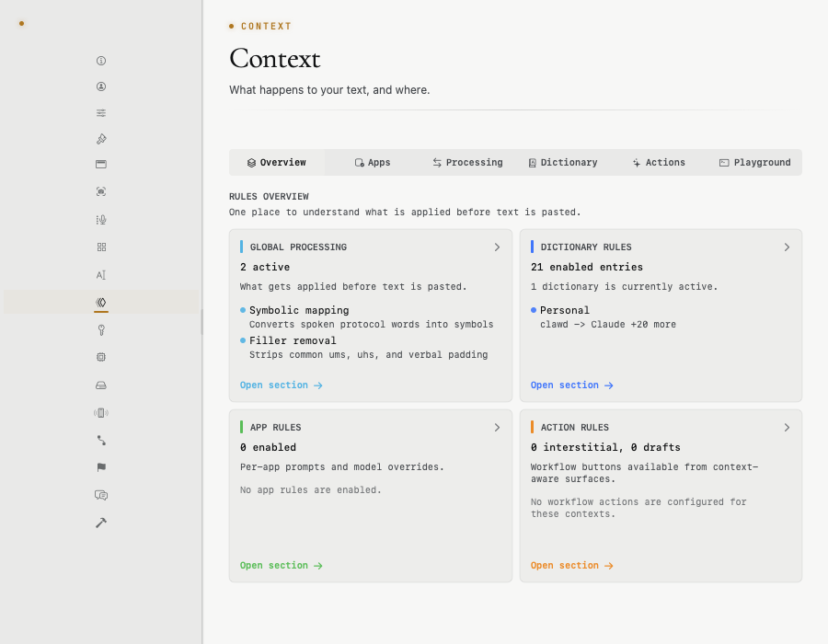Switch to the Overview tab
The image size is (828, 644).
click(277, 163)
